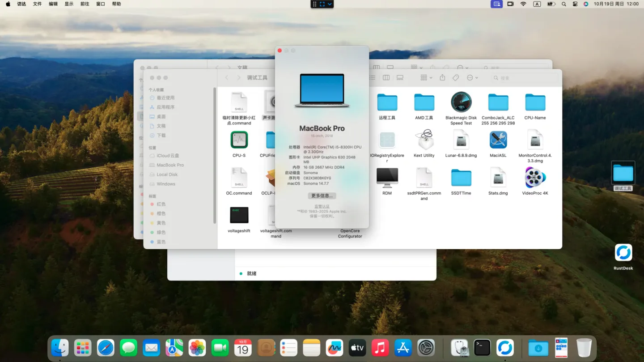Click the Finder share toolbar button
Viewport: 644px width, 362px height.
(442, 78)
